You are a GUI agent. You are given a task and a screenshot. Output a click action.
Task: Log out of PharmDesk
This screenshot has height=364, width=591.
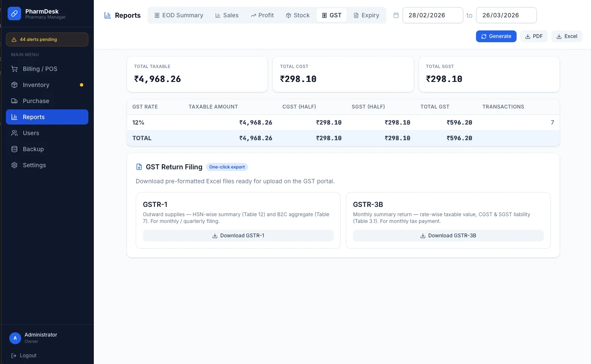[x=24, y=356]
